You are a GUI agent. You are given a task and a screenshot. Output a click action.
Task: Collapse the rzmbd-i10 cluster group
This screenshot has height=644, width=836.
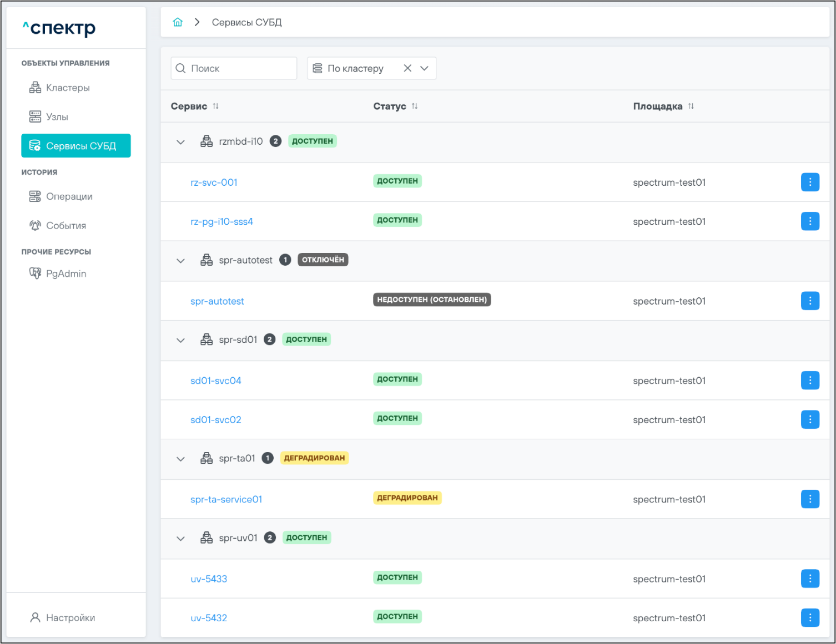point(180,142)
